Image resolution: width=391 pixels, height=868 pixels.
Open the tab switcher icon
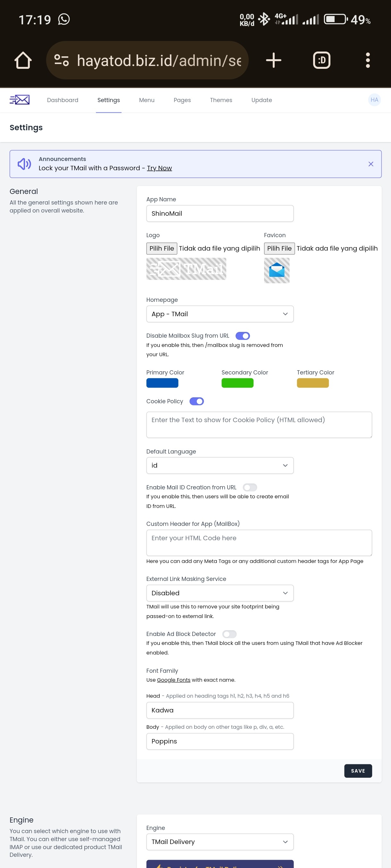(321, 60)
